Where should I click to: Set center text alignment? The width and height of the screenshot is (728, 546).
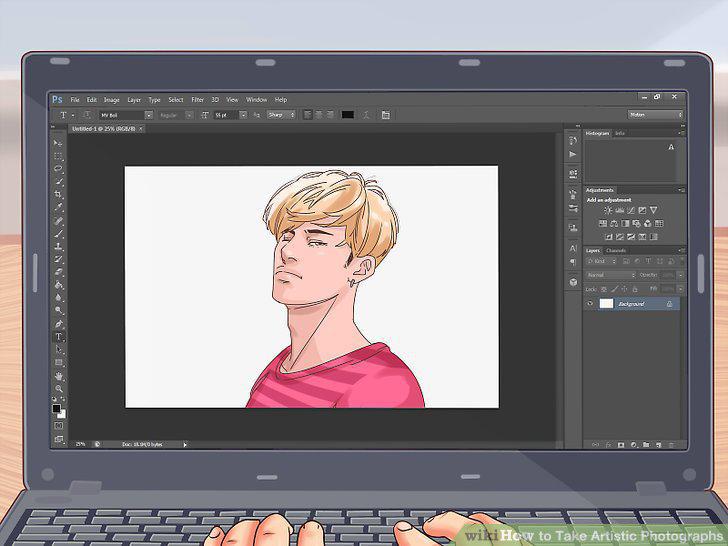[318, 115]
